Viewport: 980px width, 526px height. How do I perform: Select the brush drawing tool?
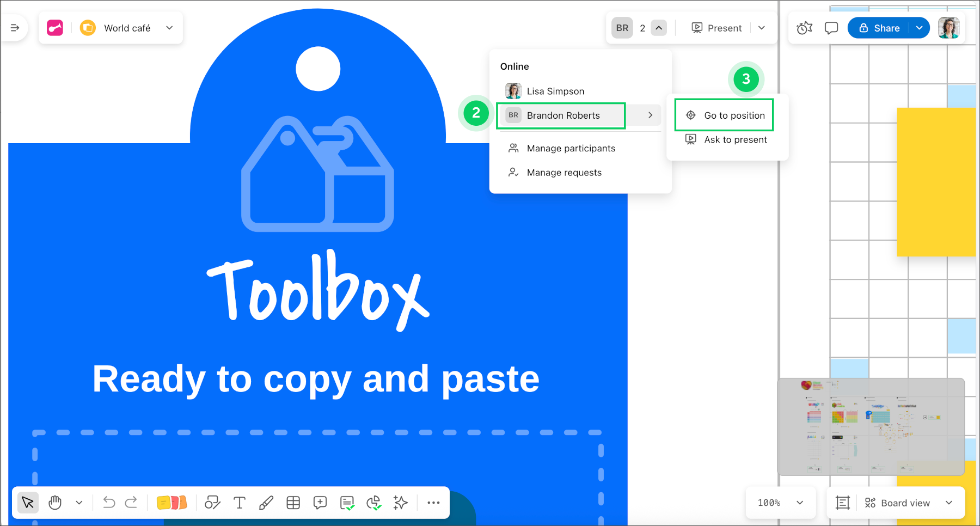pyautogui.click(x=266, y=503)
